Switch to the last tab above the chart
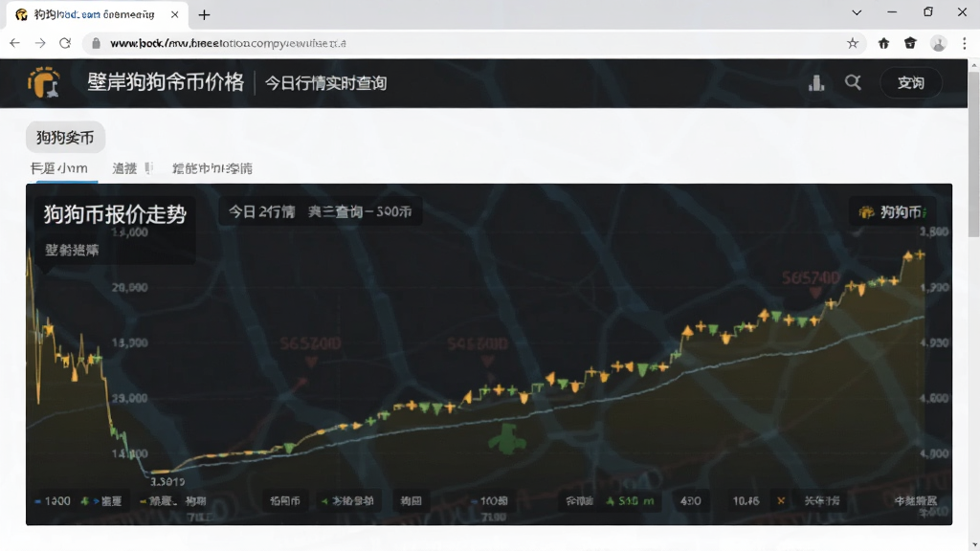Screen dimensions: 980x551 (212, 168)
